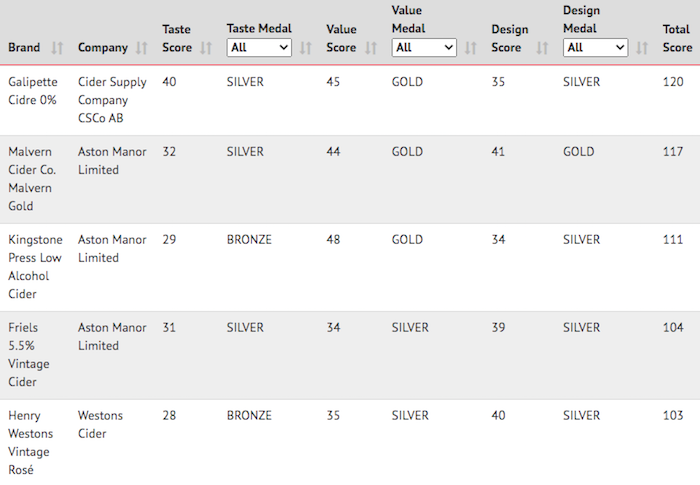The height and width of the screenshot is (485, 700).
Task: Click Westons Cider company cell
Action: click(100, 425)
